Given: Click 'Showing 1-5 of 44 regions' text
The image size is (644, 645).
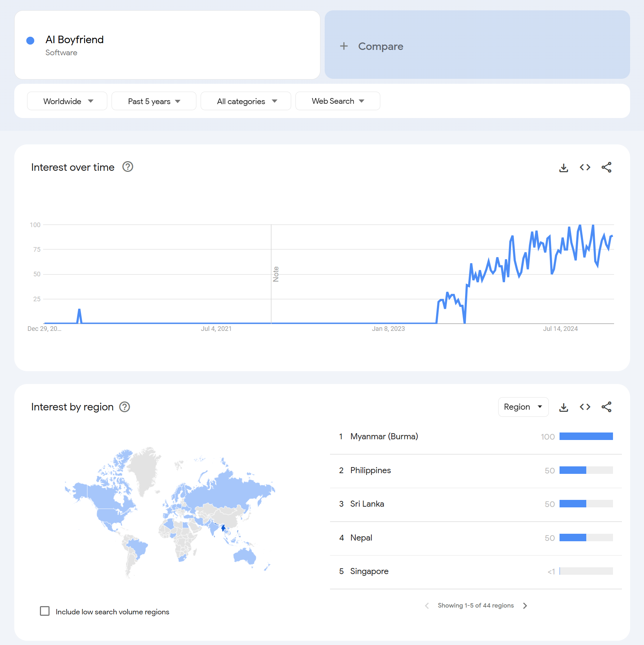Looking at the screenshot, I should (476, 605).
